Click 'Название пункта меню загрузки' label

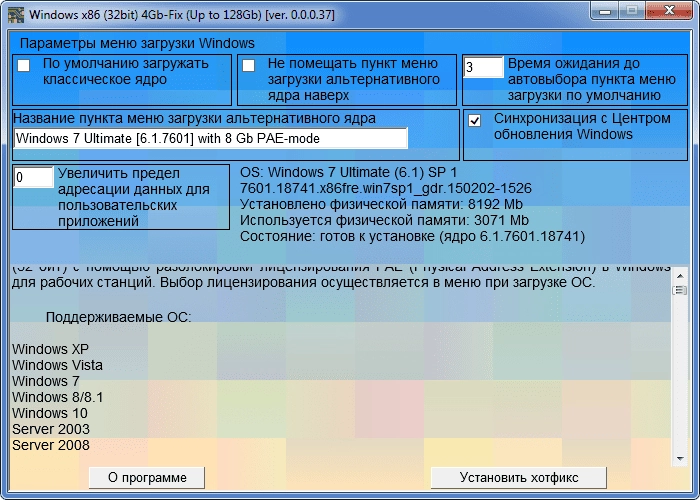point(194,119)
